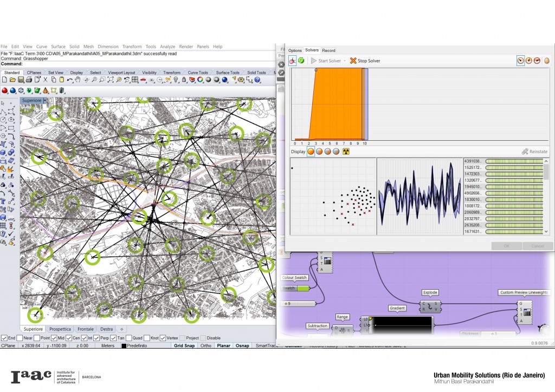Click the egg icon in solver toolbar
This screenshot has height=392, width=555.
[547, 61]
